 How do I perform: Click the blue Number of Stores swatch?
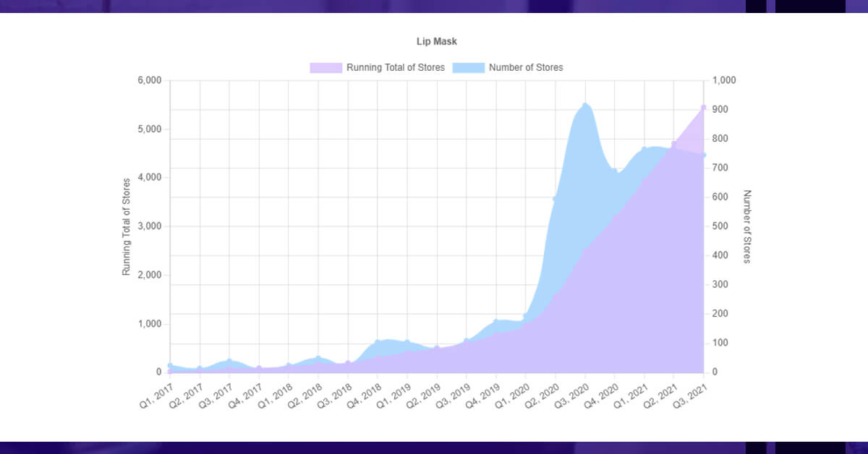pyautogui.click(x=468, y=67)
